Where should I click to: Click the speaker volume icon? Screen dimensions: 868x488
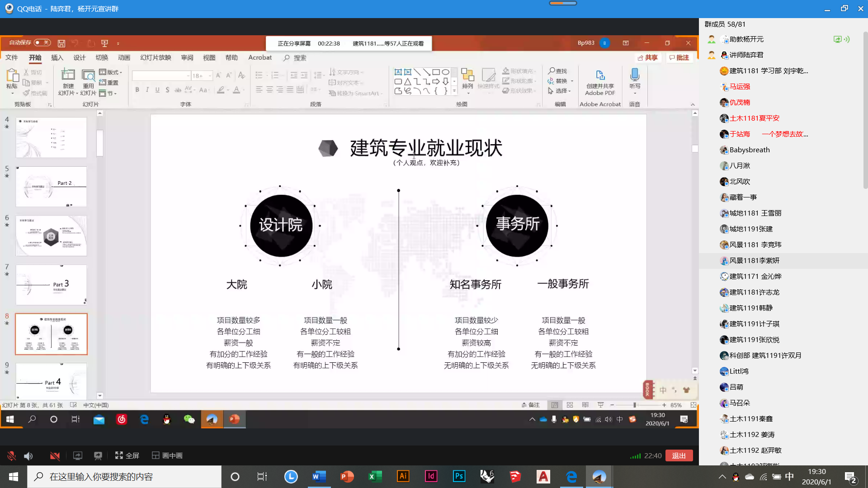[x=28, y=455]
